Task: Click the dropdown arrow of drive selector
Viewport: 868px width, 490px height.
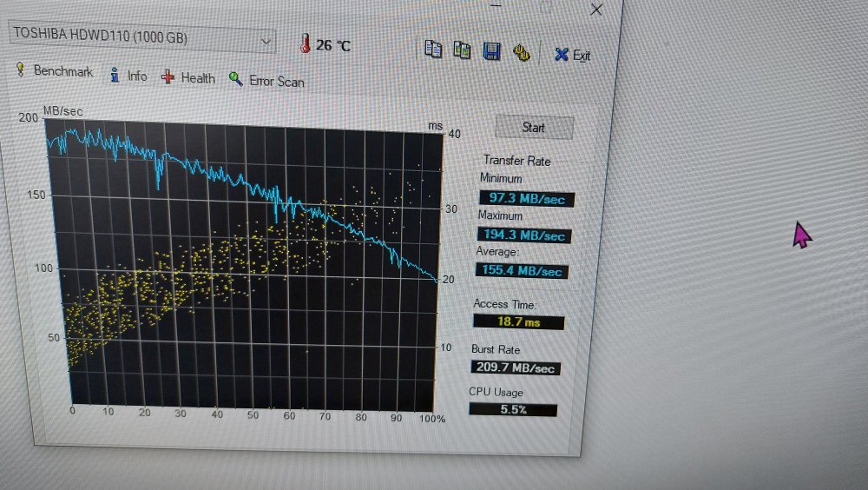Action: pyautogui.click(x=266, y=41)
